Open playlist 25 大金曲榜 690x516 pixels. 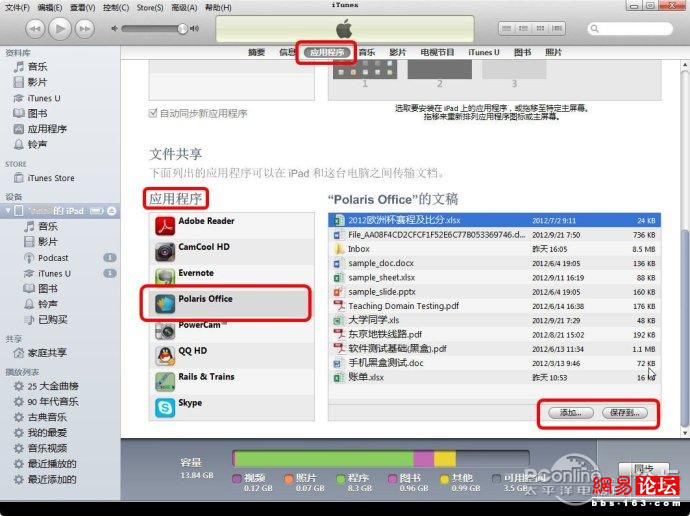53,386
